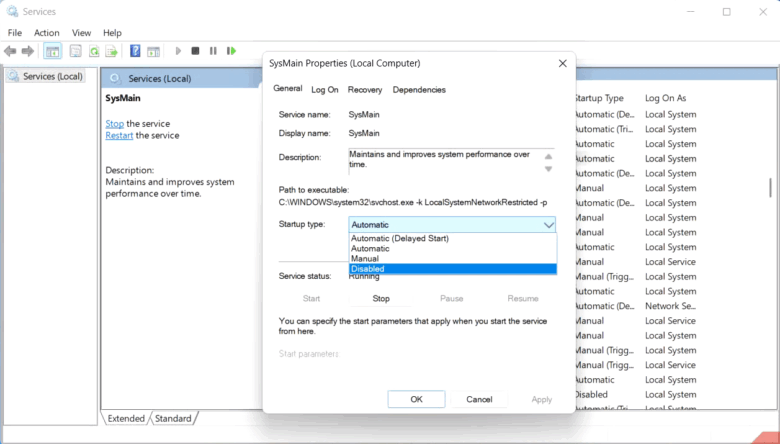Switch to the Log On tab
The image size is (780, 444).
(x=324, y=90)
